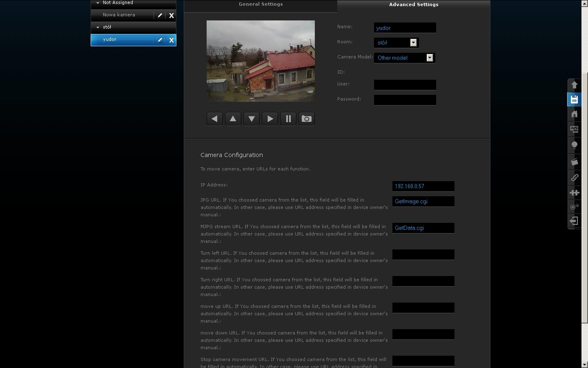Select the Advanced Settings tab
The height and width of the screenshot is (368, 588).
point(414,5)
